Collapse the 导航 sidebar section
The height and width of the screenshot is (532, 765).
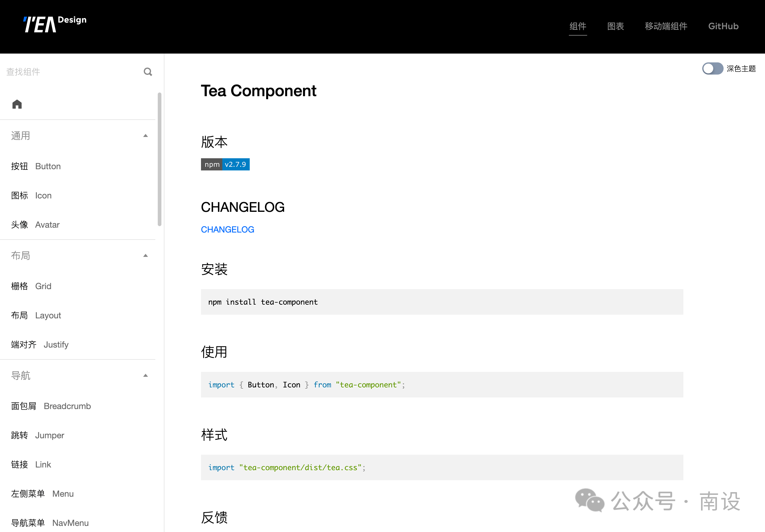(146, 376)
